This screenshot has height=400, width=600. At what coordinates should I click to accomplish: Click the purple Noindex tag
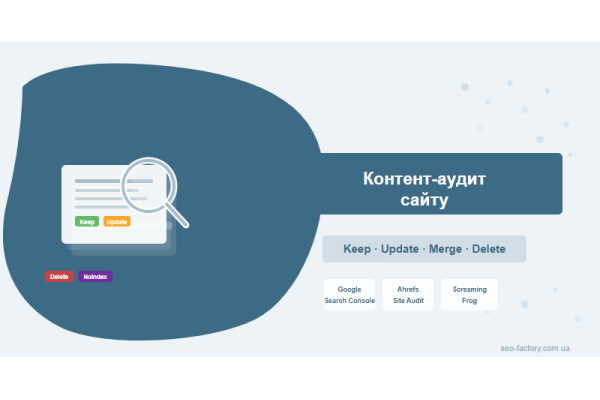coord(95,276)
